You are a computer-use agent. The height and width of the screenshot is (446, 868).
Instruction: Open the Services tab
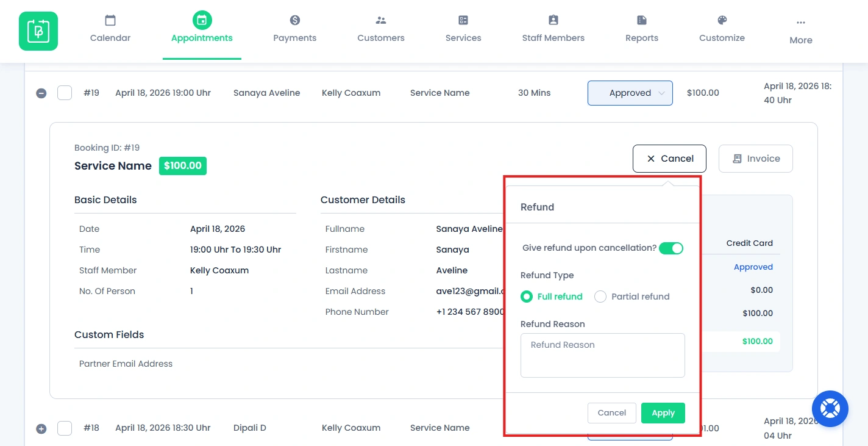(x=463, y=38)
